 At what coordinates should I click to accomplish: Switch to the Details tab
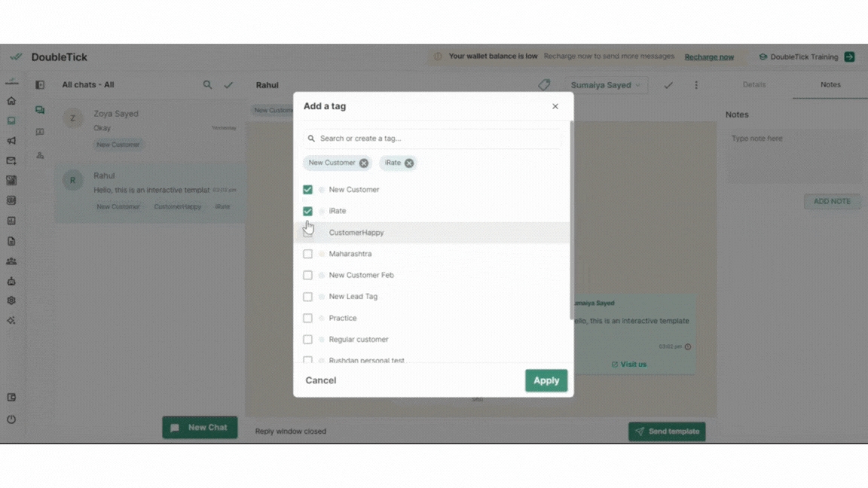[x=754, y=85]
